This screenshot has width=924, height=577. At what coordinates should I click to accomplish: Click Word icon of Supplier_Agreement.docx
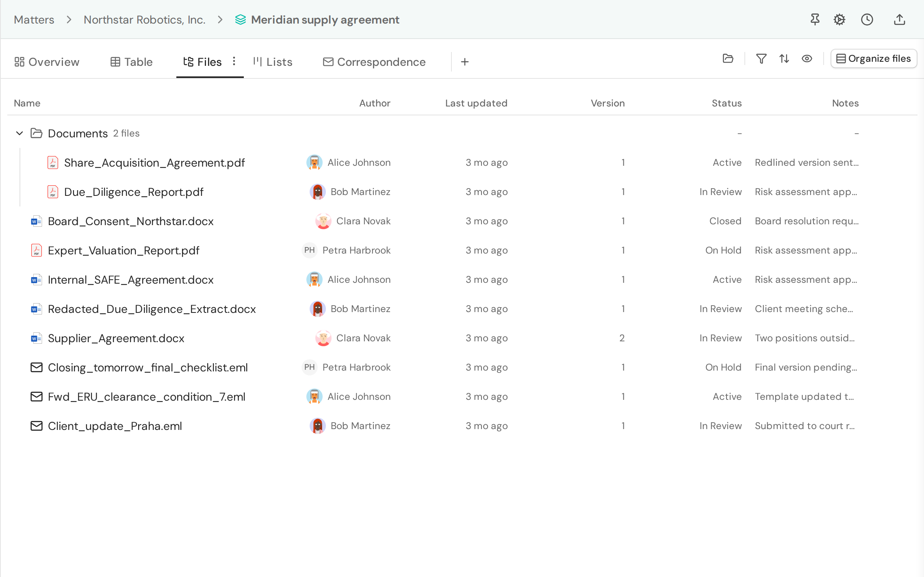[37, 338]
